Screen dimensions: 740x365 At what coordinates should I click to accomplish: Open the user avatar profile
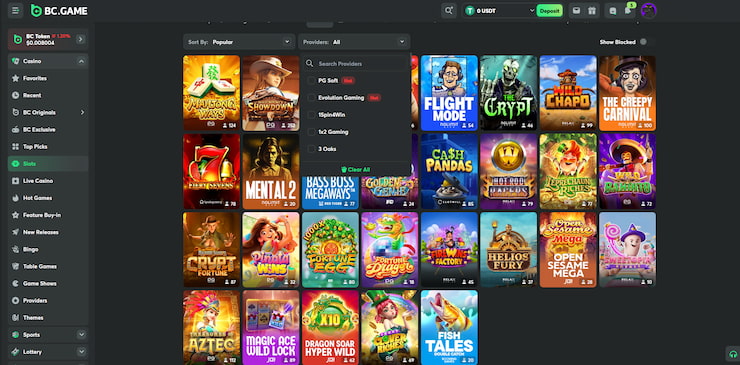click(649, 10)
